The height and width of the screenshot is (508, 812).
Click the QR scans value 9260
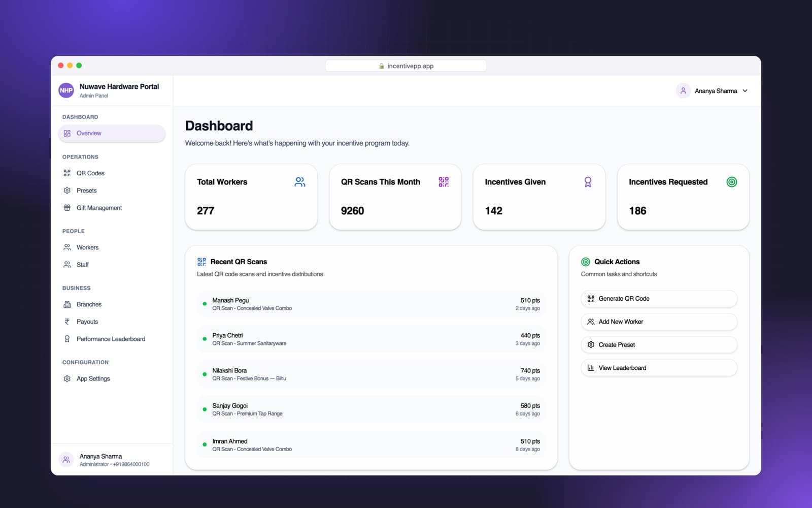click(353, 211)
